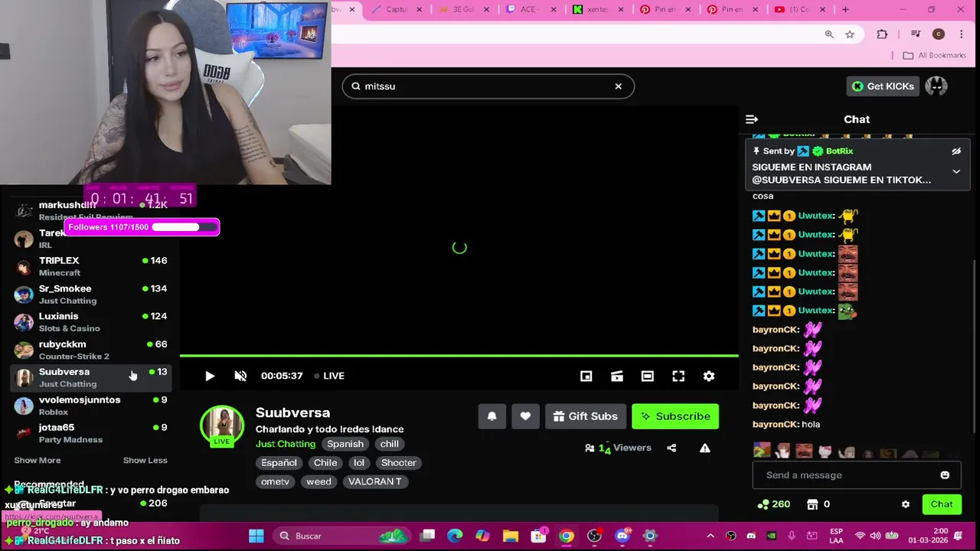Select the laughing man face quick emote
Viewport: 980px width, 551px height.
[804, 452]
